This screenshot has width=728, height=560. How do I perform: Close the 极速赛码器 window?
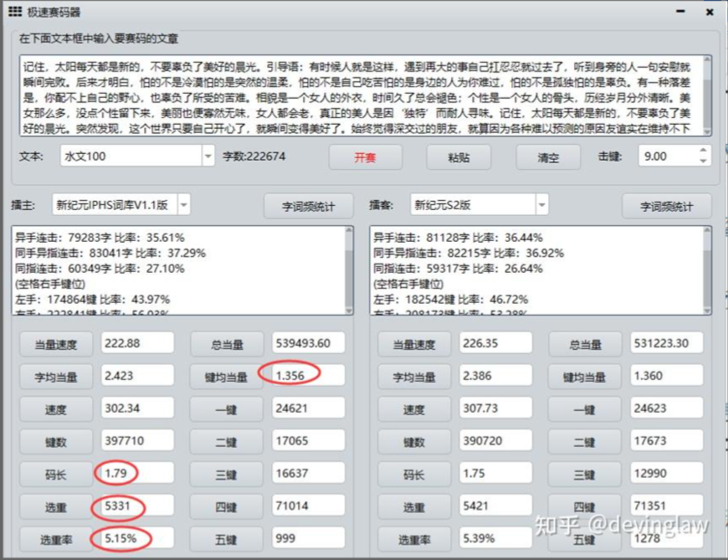(x=710, y=12)
